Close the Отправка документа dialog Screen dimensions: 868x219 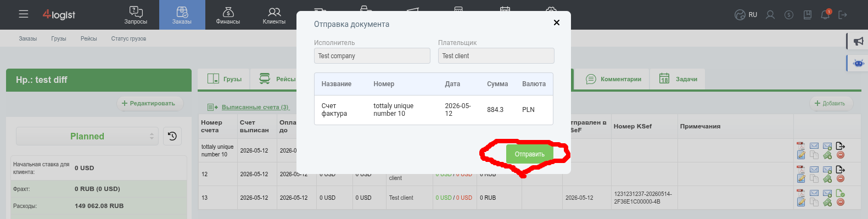point(557,23)
